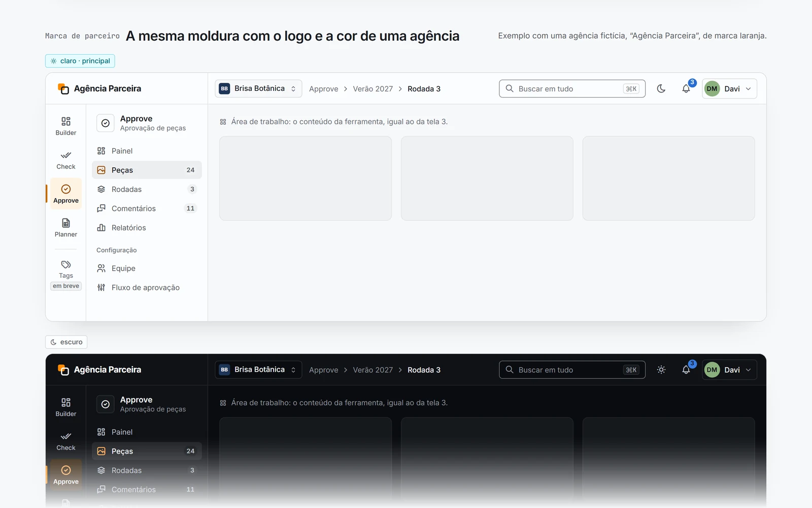Click the Approve checkmark icon beside 'Aprovação de peças', light frame
Screen dimensions: 812x508
pyautogui.click(x=106, y=123)
